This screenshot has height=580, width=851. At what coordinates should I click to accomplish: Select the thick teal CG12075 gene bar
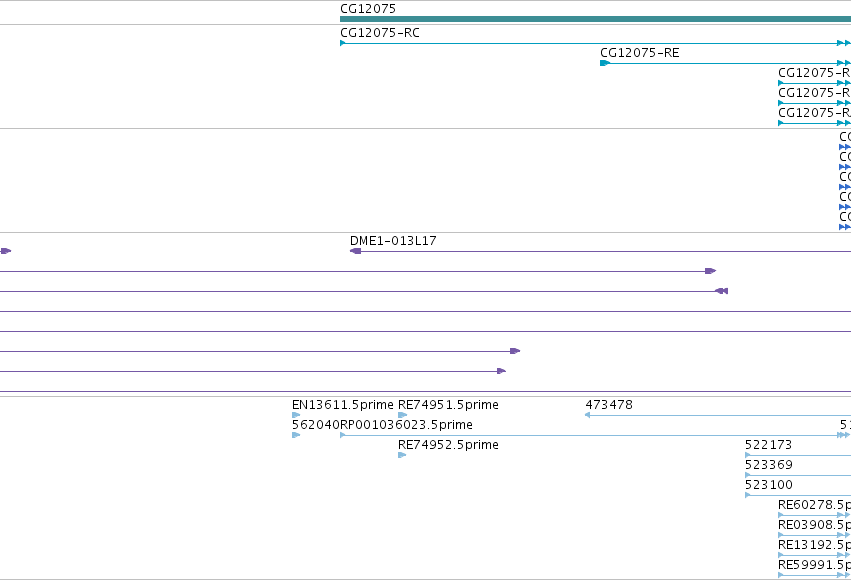[595, 19]
